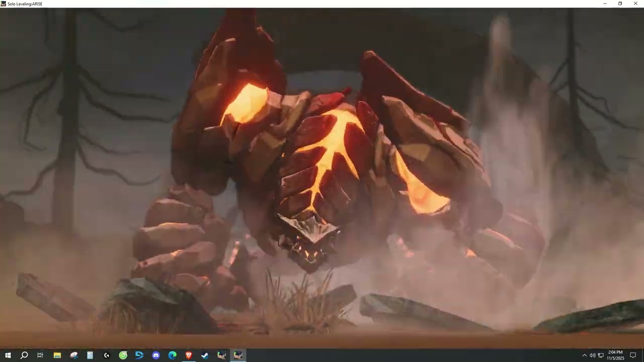Open the notepad-style document taskbar icon
The width and height of the screenshot is (644, 362).
(x=90, y=355)
